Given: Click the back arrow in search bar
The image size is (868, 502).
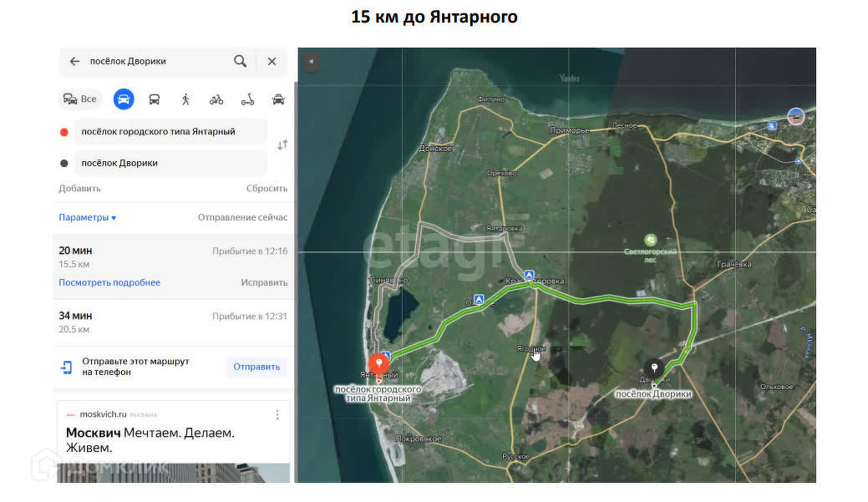Looking at the screenshot, I should 74,61.
